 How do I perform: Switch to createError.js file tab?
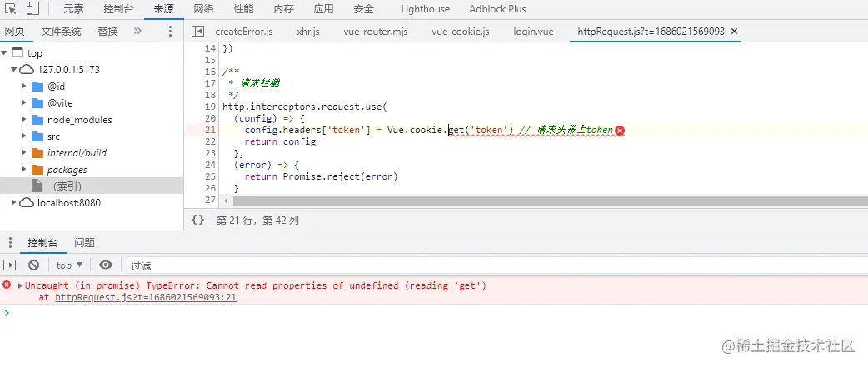click(244, 32)
